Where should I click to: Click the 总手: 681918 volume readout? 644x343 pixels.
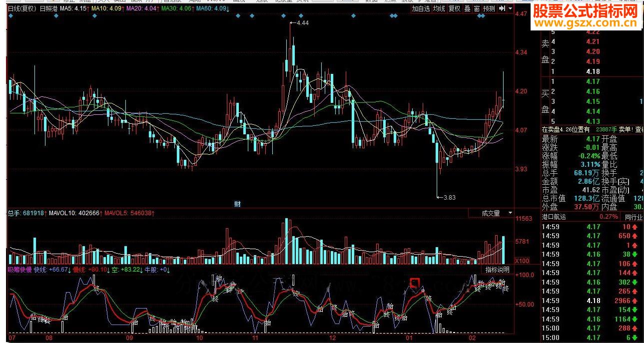click(x=26, y=213)
